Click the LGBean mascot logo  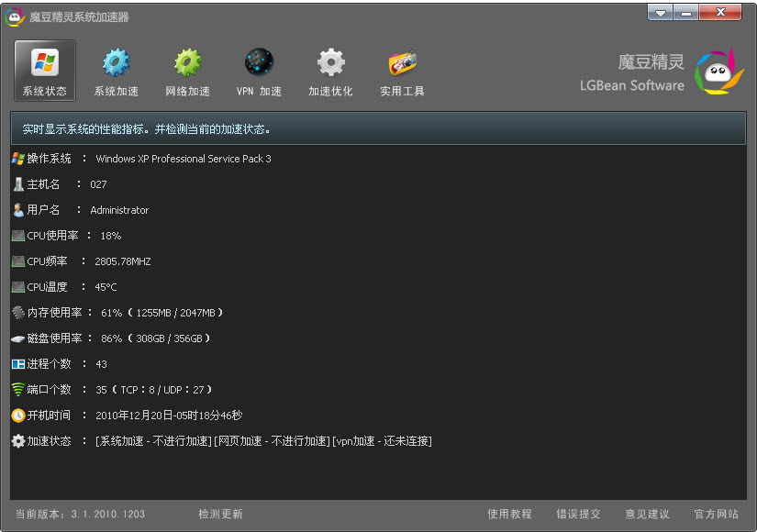pyautogui.click(x=718, y=73)
